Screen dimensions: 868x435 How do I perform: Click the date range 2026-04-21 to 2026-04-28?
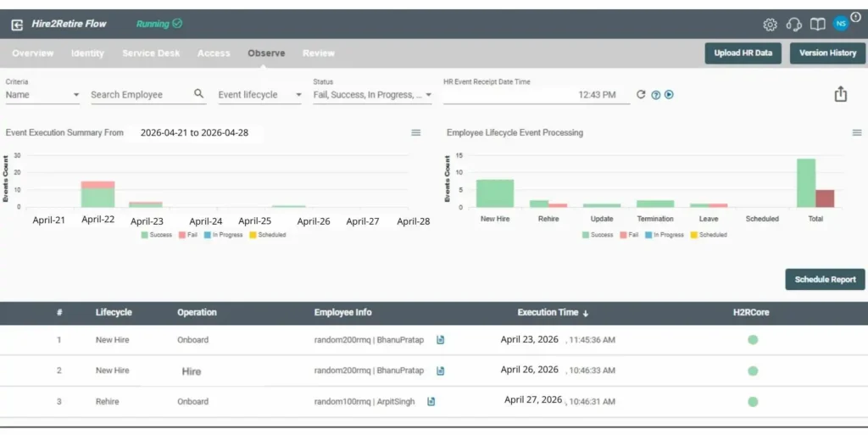coord(194,133)
